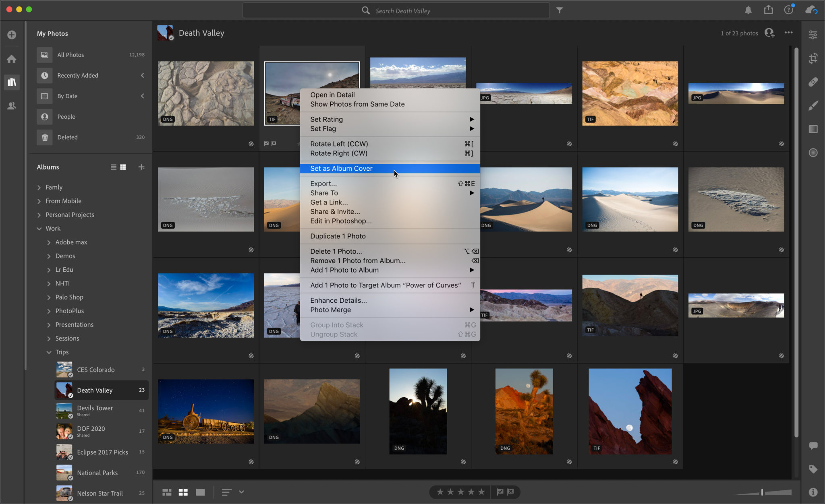Image resolution: width=825 pixels, height=504 pixels.
Task: Open the Info panel
Action: tap(813, 492)
